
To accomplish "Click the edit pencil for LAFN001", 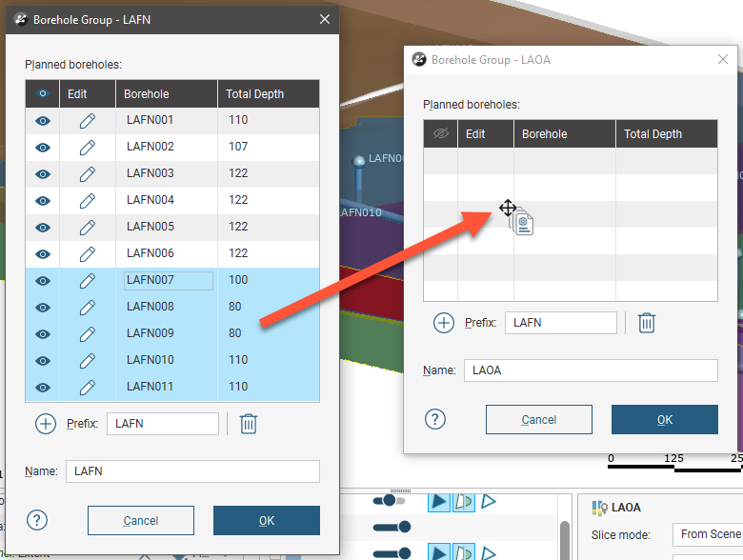I will tap(87, 121).
